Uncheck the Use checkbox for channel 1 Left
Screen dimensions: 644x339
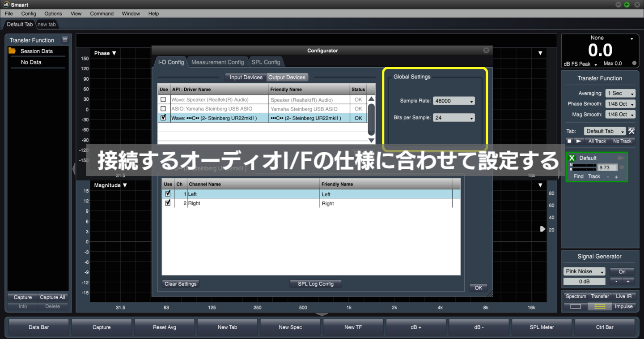[168, 193]
